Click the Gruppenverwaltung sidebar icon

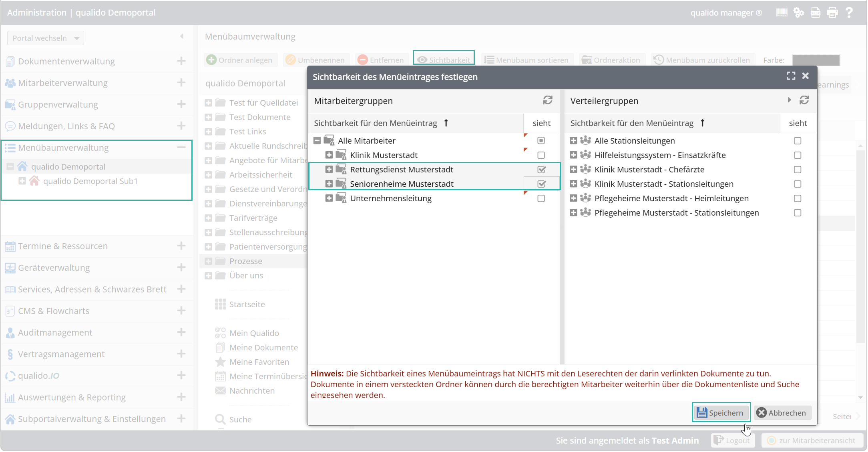click(10, 104)
